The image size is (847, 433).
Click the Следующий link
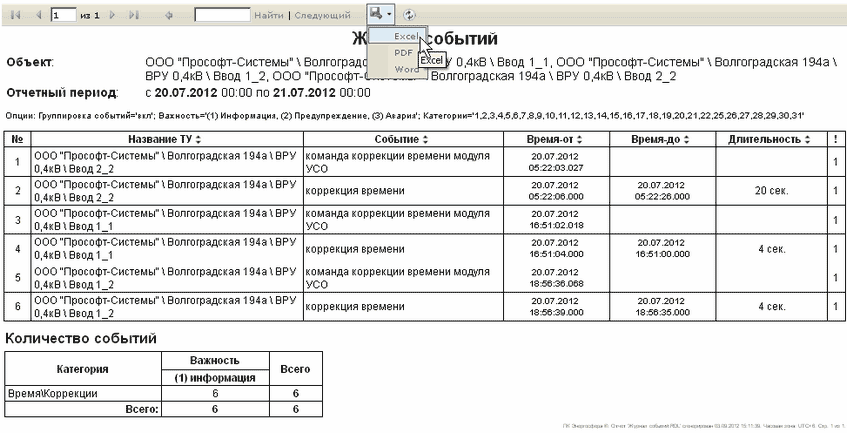pos(322,16)
